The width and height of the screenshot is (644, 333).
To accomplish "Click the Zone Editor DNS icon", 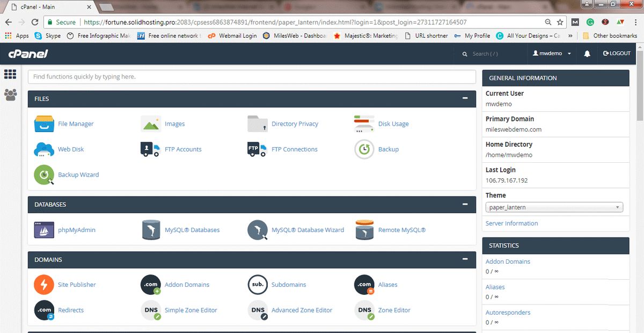I will 364,310.
